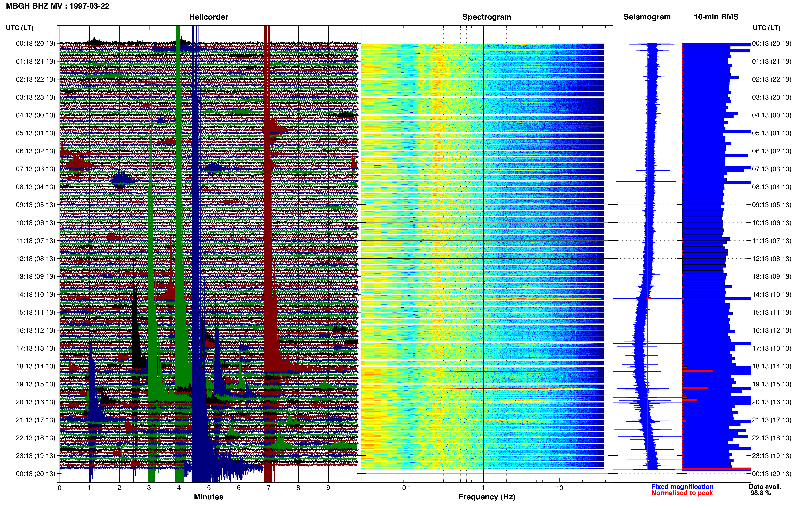Click left time label '20:13 (16:13)'
This screenshot has width=812, height=508.
(x=36, y=402)
